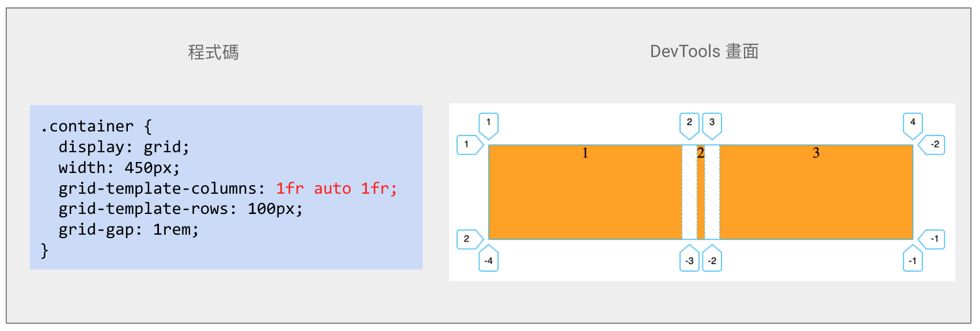Click the "DevTools 畫面" heading

coord(704,51)
